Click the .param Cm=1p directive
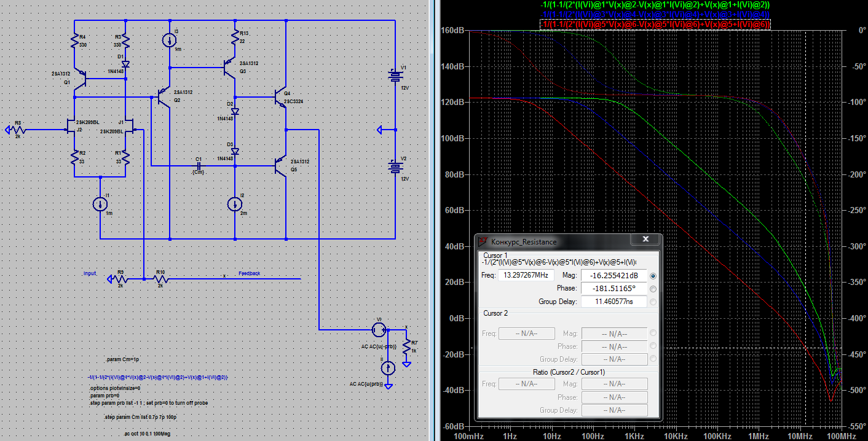This screenshot has height=441, width=868. (x=122, y=359)
